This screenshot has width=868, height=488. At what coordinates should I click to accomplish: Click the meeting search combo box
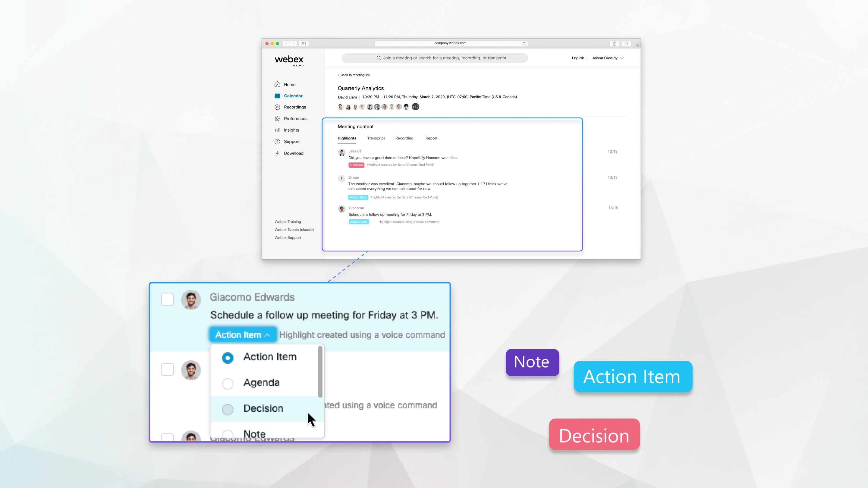(x=435, y=58)
